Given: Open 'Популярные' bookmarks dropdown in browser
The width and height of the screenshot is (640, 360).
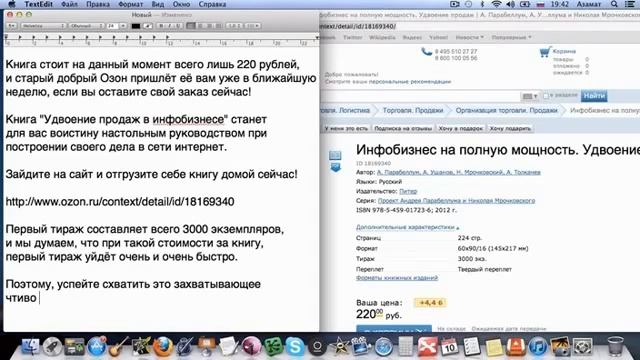Looking at the screenshot, I should [x=511, y=37].
